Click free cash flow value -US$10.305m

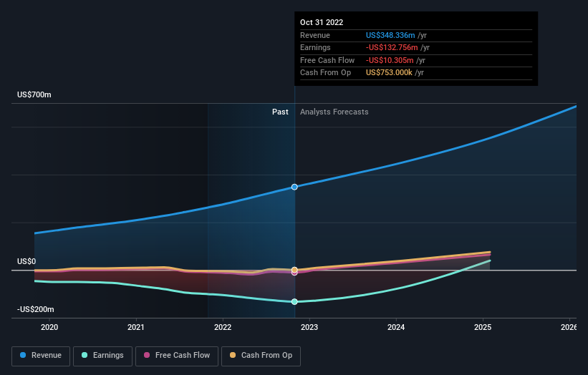tap(390, 60)
